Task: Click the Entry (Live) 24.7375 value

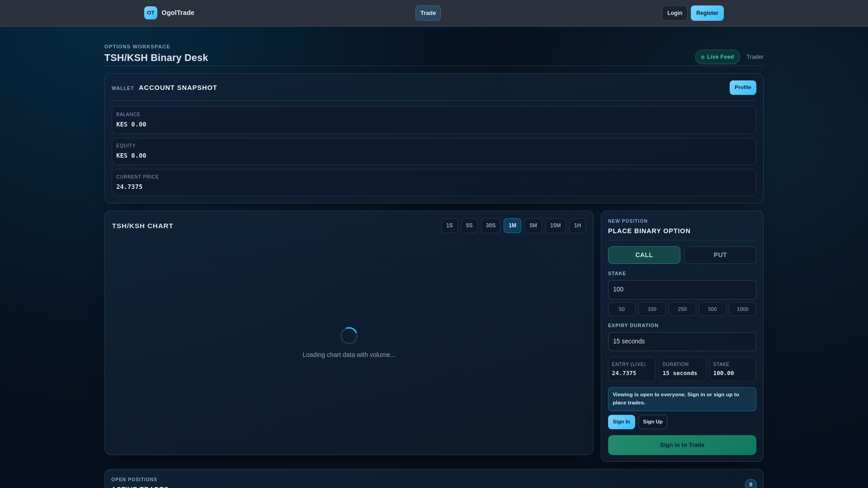Action: click(624, 373)
